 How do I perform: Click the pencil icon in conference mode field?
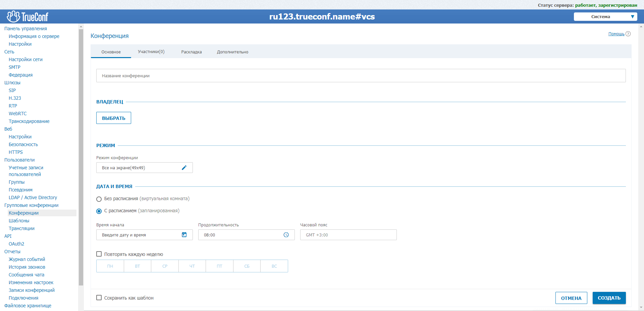tap(184, 168)
